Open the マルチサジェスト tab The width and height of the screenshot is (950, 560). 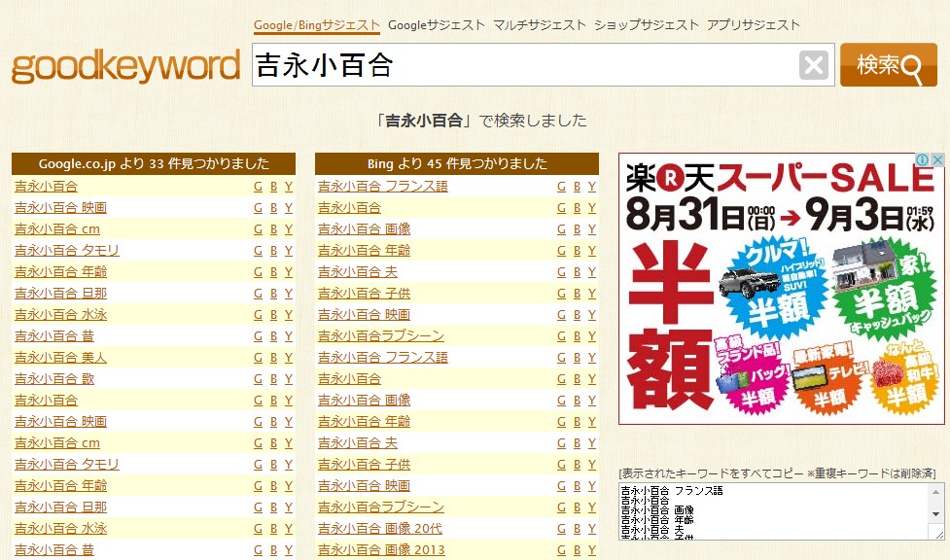point(540,25)
